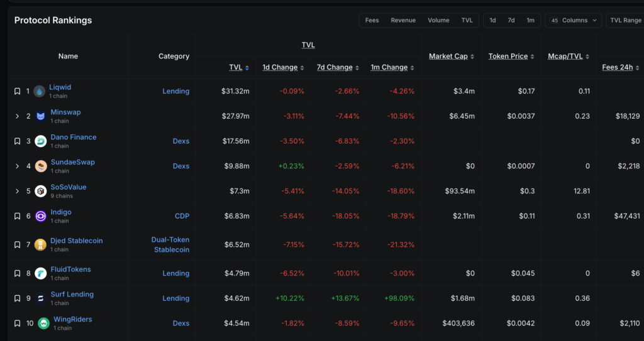Switch to the 1d timeframe
Image resolution: width=644 pixels, height=341 pixels.
(x=492, y=20)
